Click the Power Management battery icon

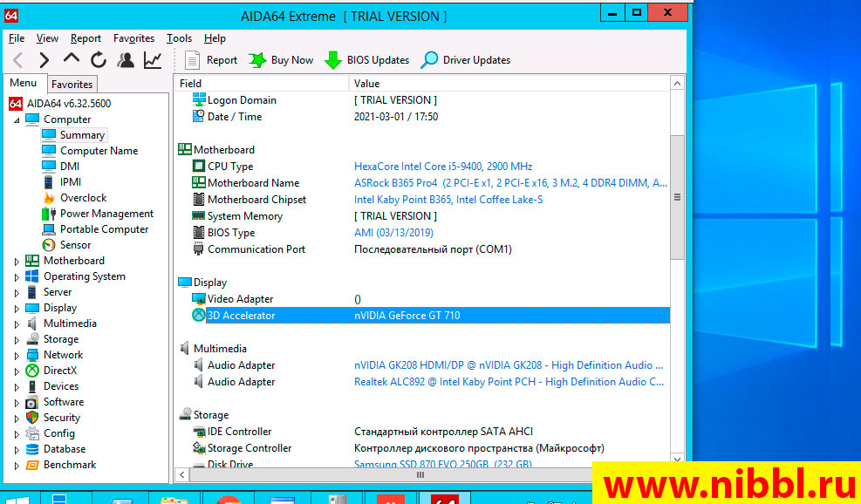click(x=49, y=214)
